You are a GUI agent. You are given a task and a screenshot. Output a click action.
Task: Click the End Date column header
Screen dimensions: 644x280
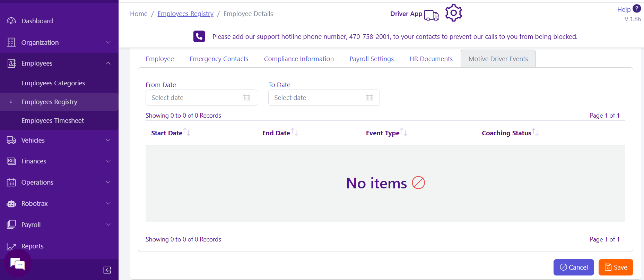click(x=276, y=133)
